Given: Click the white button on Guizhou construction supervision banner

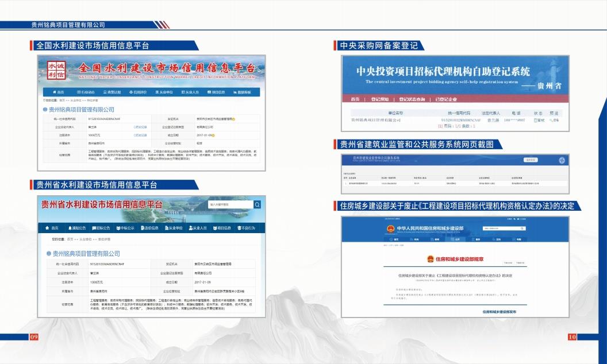Looking at the screenshot, I should pos(531,160).
